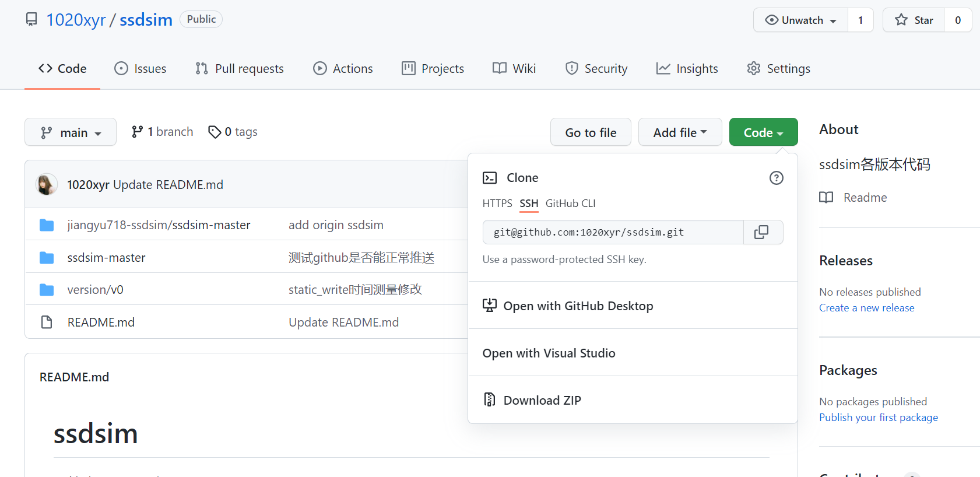
Task: Open the 1020xyr owner profile link
Action: point(76,20)
